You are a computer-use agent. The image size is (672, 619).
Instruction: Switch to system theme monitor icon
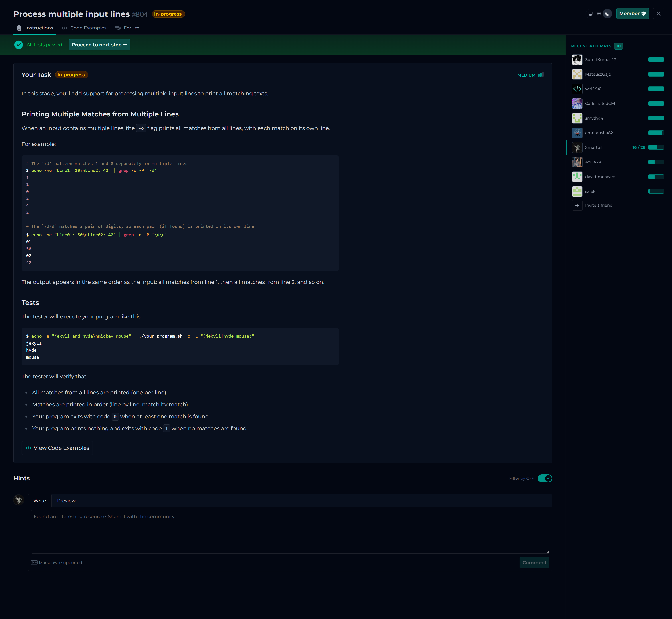click(x=590, y=14)
